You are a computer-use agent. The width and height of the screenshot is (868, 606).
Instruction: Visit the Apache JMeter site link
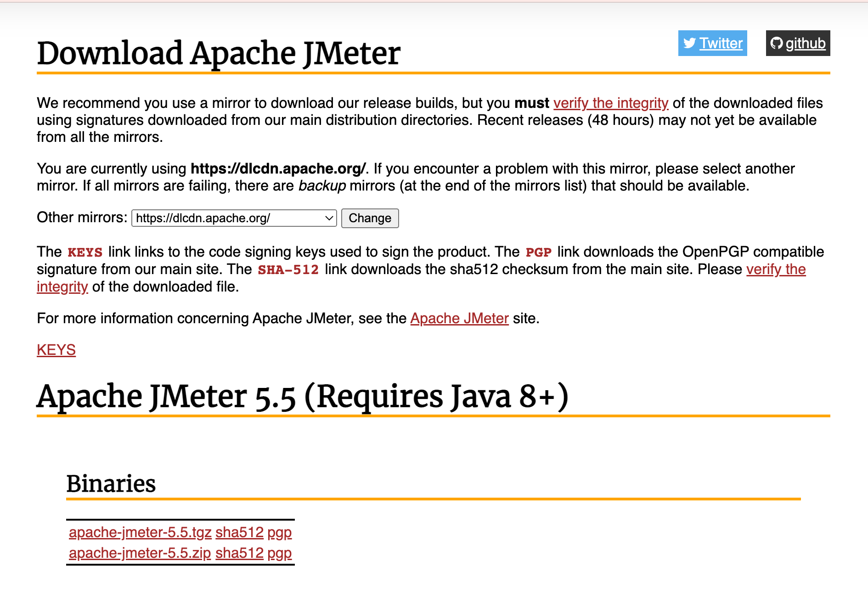459,318
